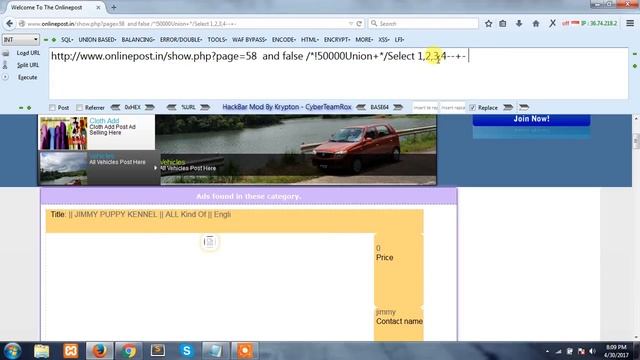Click the Cloth Add category link
640x360 pixels.
click(x=104, y=121)
